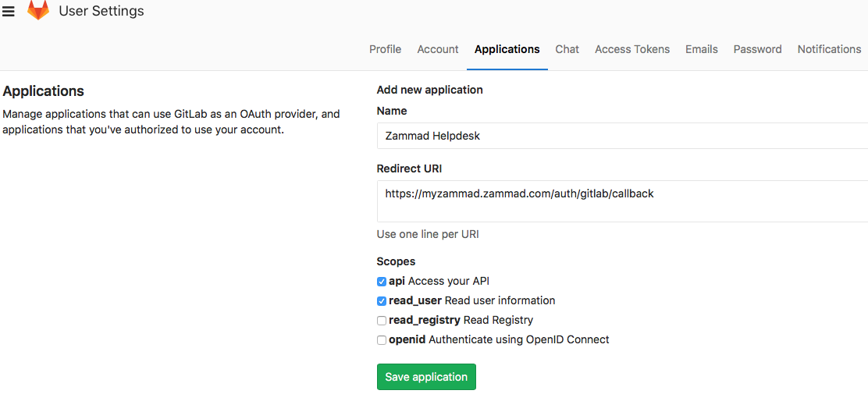Uncheck the read_user scope checkbox
The image size is (868, 394).
382,301
